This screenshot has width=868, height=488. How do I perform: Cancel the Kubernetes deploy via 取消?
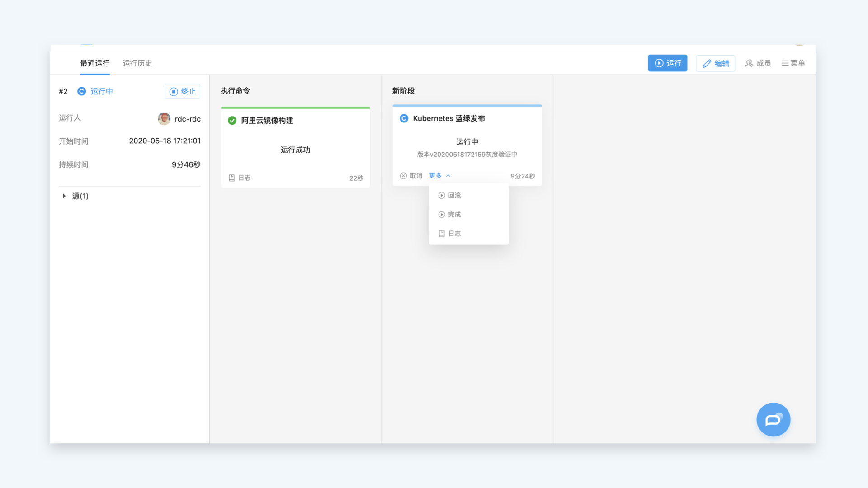pyautogui.click(x=411, y=176)
